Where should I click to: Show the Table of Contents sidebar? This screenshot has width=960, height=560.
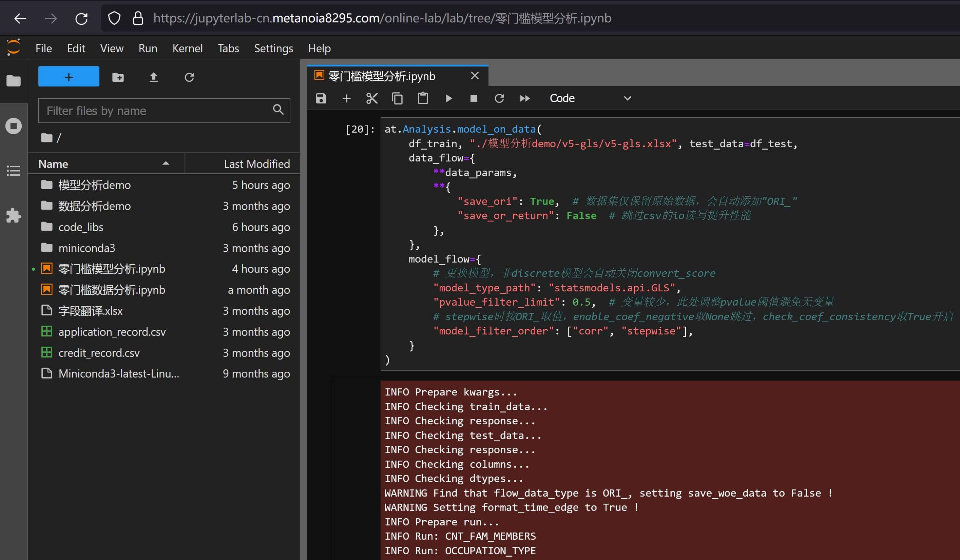tap(14, 170)
